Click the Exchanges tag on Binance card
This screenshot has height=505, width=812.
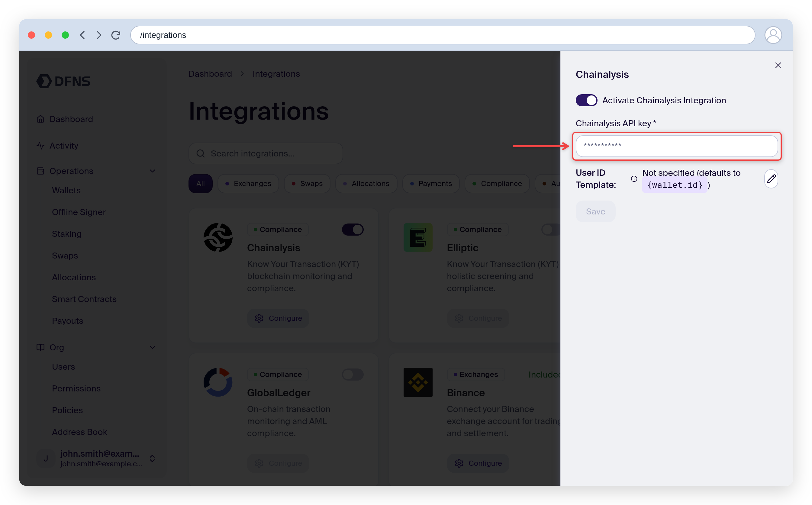476,375
